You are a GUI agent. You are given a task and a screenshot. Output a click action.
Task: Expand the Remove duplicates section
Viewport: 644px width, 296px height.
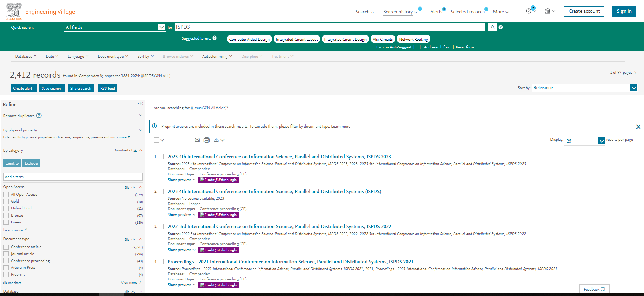coord(140,115)
